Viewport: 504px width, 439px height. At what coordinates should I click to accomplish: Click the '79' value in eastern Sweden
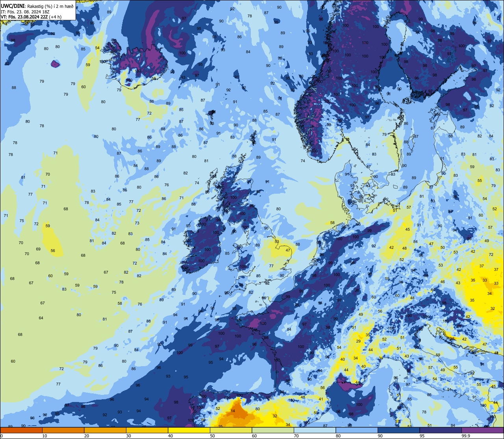(384, 135)
